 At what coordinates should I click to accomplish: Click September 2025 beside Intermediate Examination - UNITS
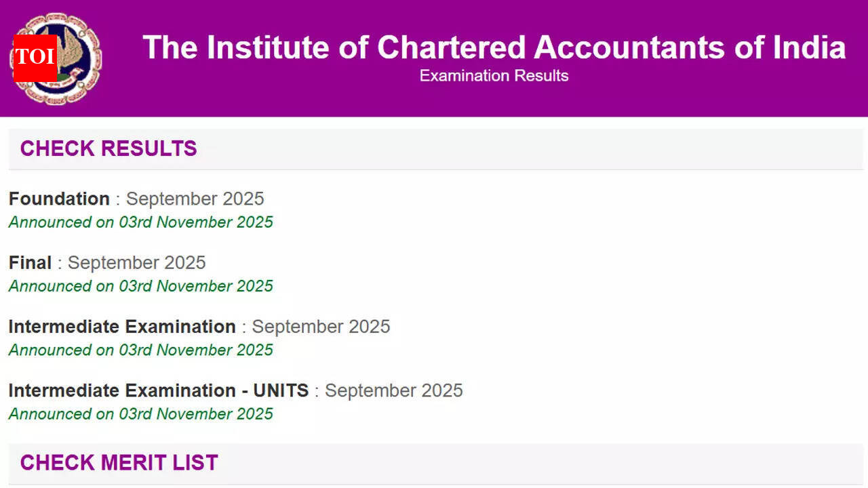pos(393,390)
